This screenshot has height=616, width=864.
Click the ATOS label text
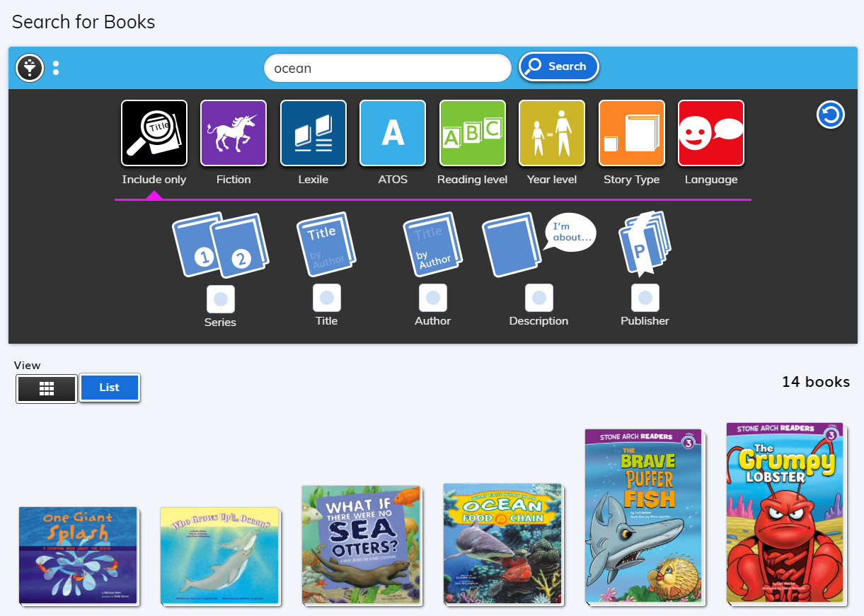tap(393, 180)
